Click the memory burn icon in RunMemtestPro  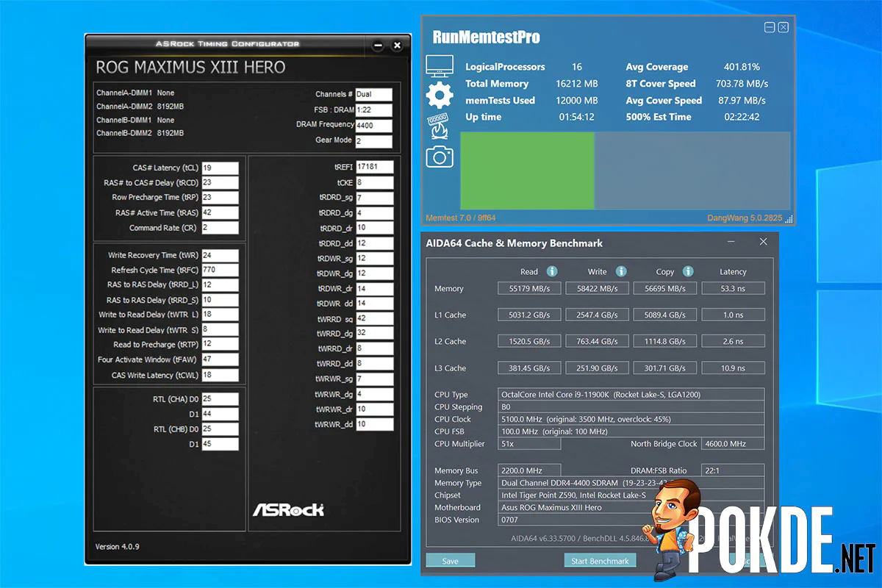[x=440, y=126]
